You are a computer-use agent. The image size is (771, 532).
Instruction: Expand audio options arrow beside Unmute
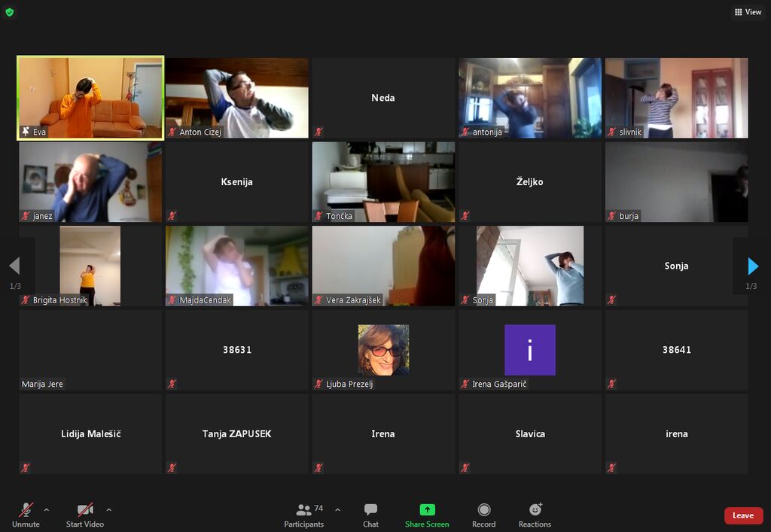click(47, 509)
